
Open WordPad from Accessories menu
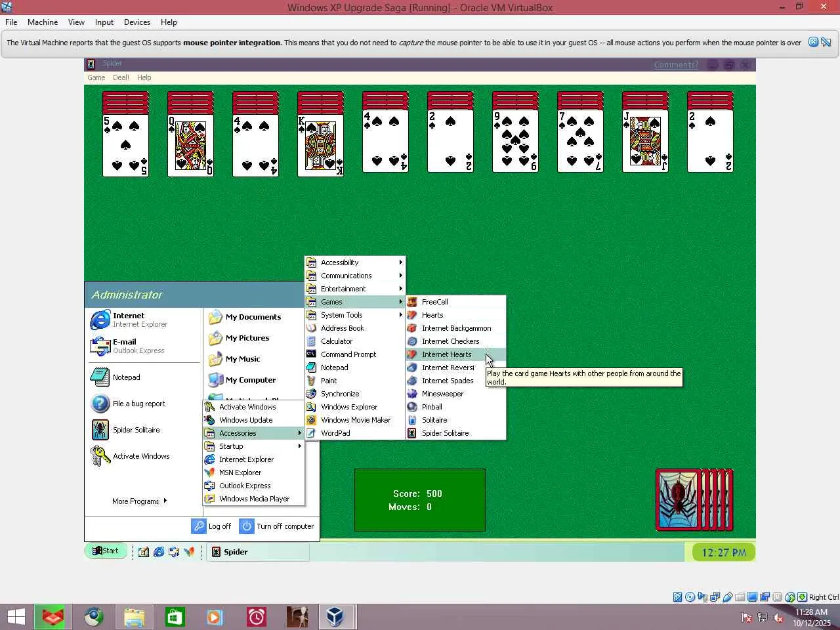(x=355, y=433)
